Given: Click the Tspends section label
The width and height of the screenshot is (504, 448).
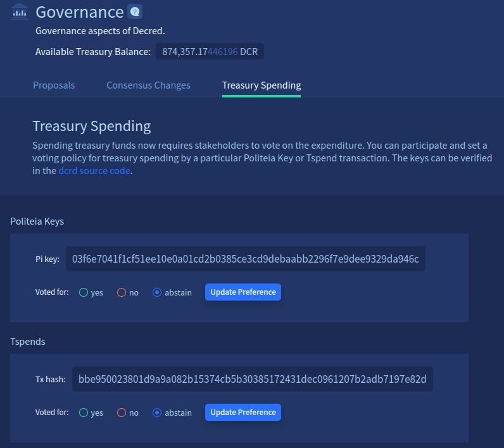Looking at the screenshot, I should coord(28,342).
